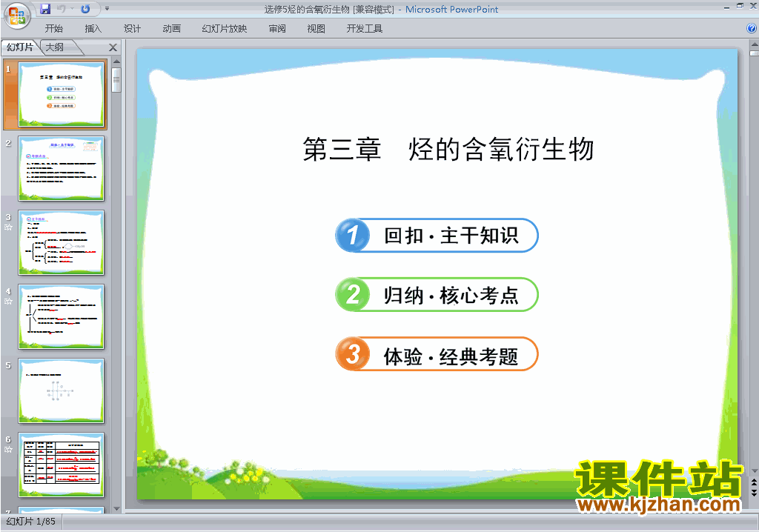Open the 审阅 ribbon tab
This screenshot has height=532, width=759.
coord(277,29)
